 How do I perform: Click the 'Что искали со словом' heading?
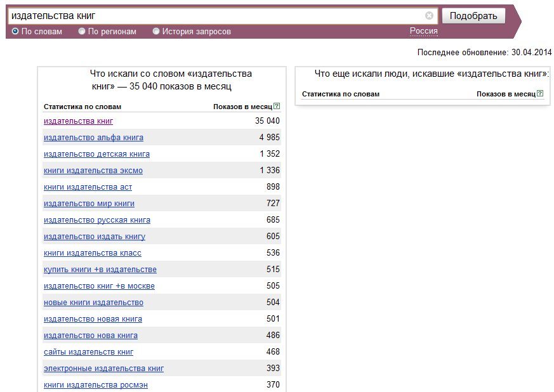171,80
